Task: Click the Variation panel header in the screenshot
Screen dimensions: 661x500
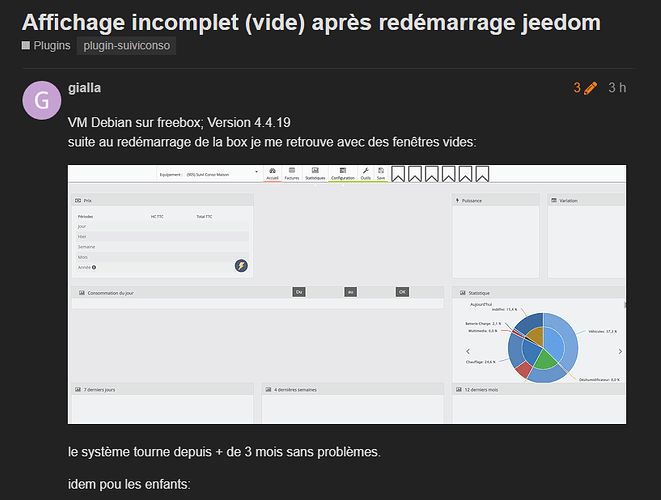Action: click(x=586, y=200)
